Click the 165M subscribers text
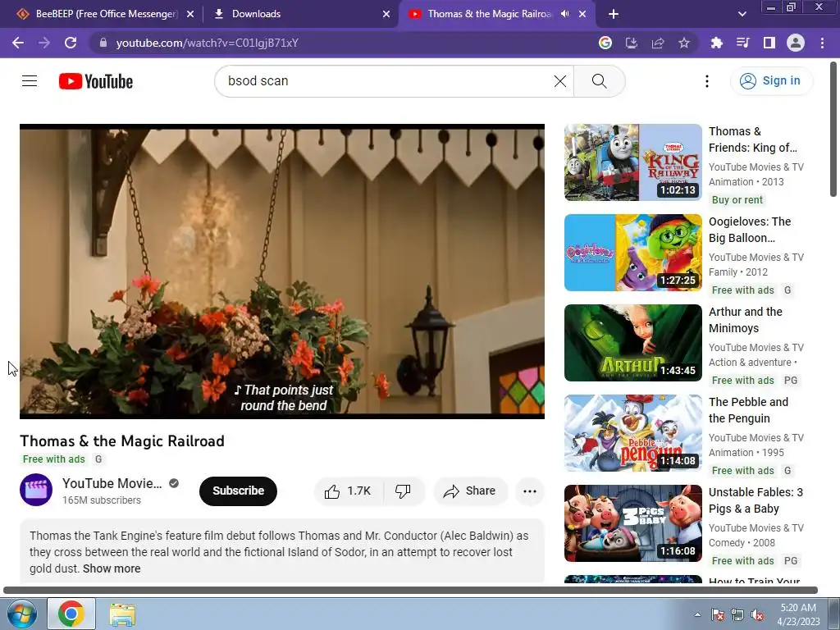840x630 pixels. 101,500
